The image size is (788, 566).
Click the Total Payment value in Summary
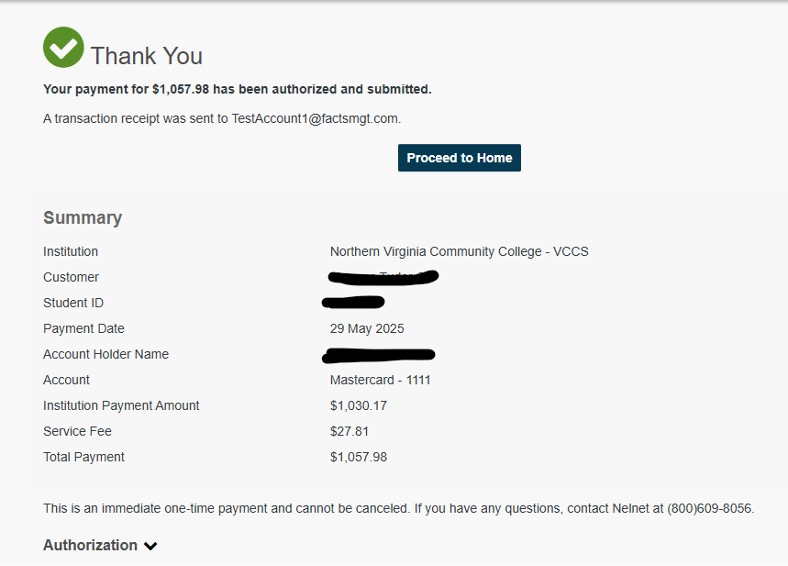[358, 457]
